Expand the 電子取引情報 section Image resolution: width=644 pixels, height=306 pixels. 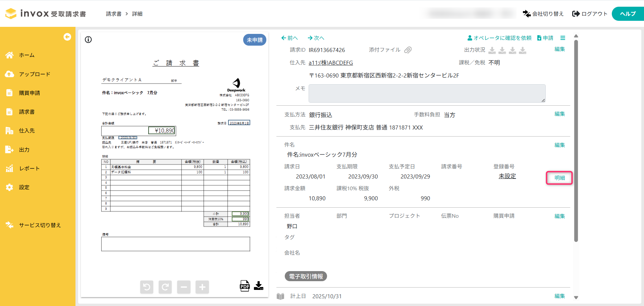pyautogui.click(x=306, y=276)
